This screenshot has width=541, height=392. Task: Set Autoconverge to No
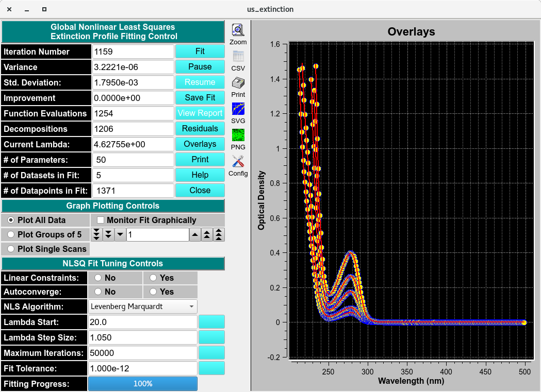click(98, 292)
